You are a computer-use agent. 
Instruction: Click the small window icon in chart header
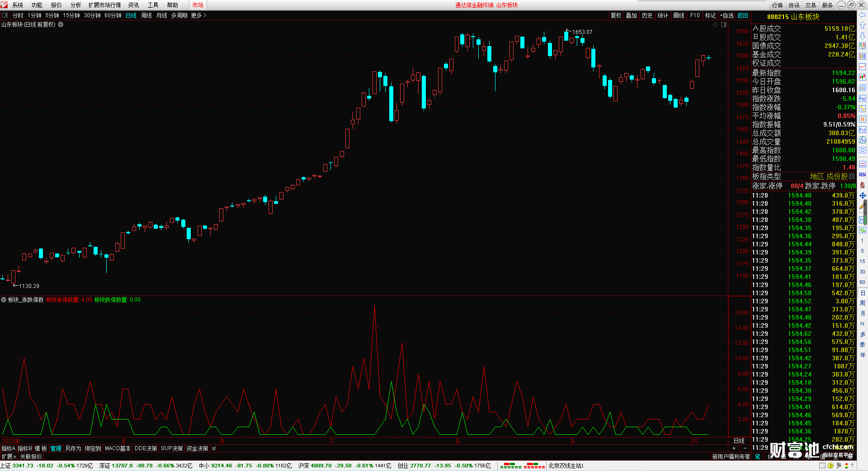click(724, 25)
